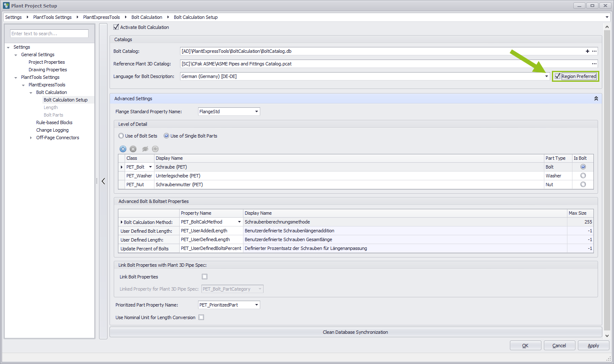The image size is (614, 364).
Task: Open the Language for Bolt Description dropdown
Action: click(546, 76)
